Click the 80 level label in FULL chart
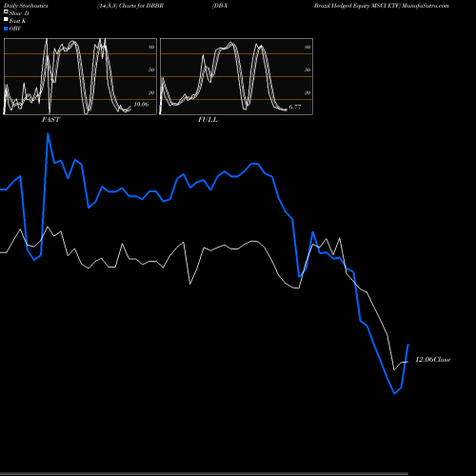 [307, 47]
